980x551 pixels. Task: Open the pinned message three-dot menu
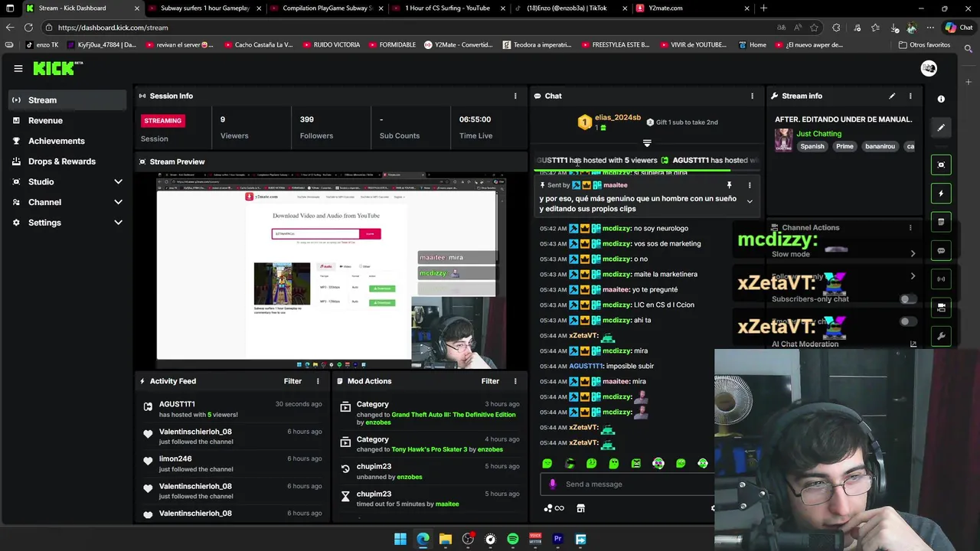tap(750, 185)
